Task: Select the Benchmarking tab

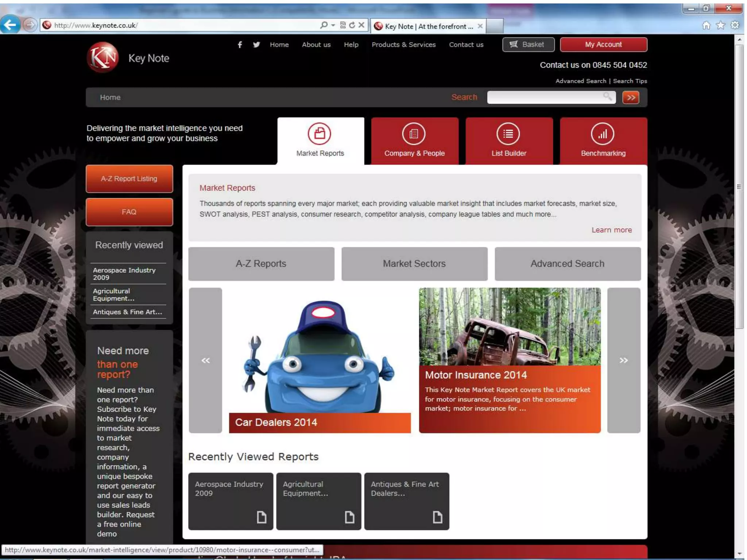Action: [603, 141]
